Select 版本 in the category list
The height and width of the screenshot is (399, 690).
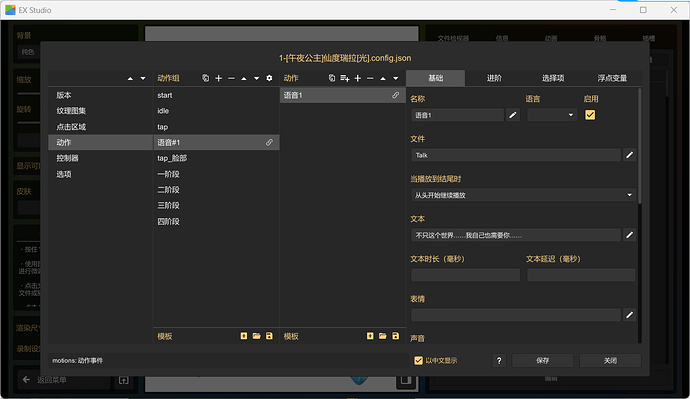point(100,95)
